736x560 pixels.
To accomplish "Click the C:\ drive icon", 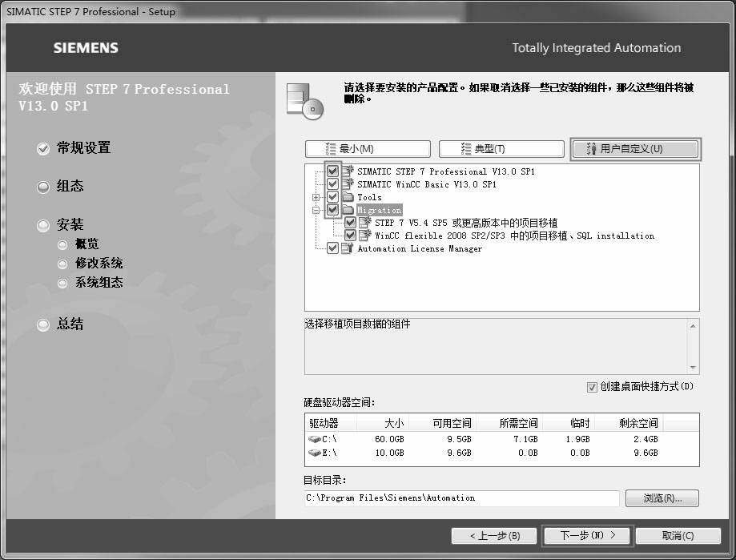I will tap(315, 439).
